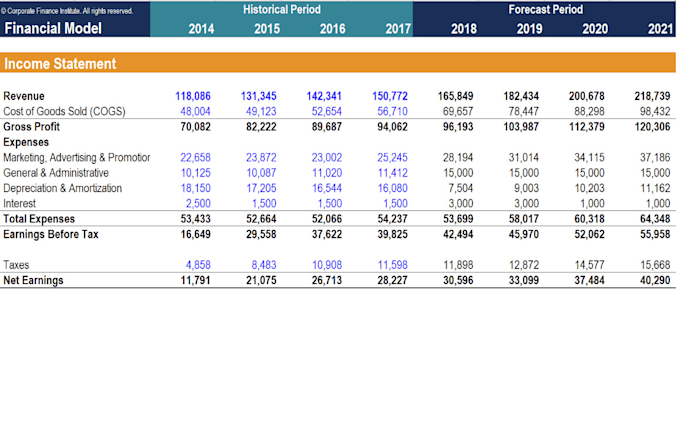
Task: Click depreciation value 11,162
Action: click(655, 189)
